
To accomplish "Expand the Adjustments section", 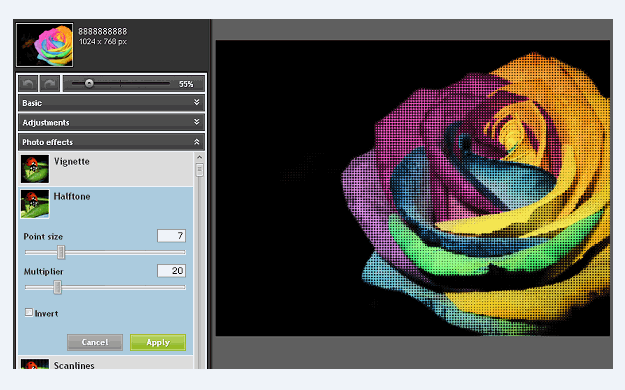I will (112, 122).
